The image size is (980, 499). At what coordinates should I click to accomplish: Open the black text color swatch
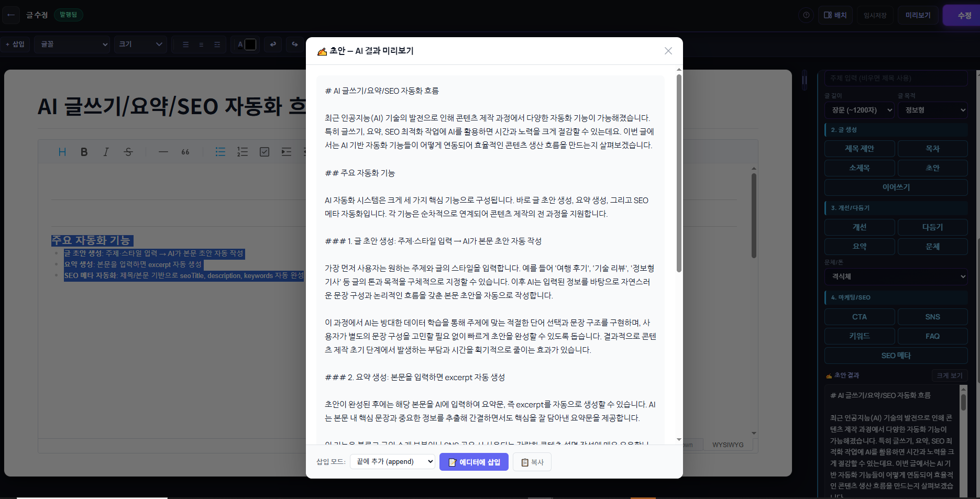(250, 45)
